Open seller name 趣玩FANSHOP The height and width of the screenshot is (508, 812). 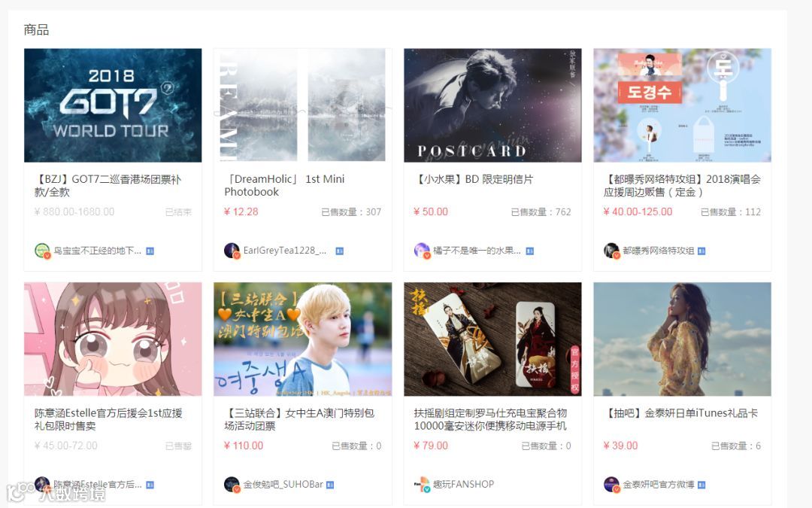[x=463, y=484]
